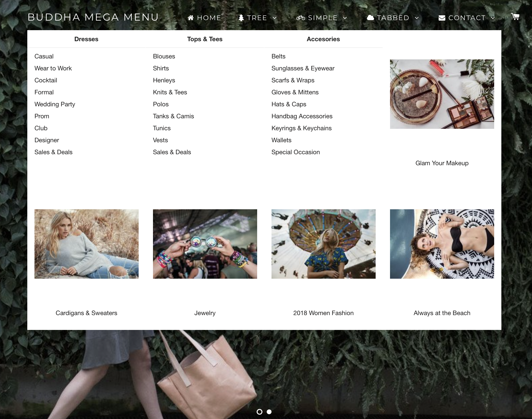Select Sunglasses & Eyewear under Accesories

[x=303, y=68]
